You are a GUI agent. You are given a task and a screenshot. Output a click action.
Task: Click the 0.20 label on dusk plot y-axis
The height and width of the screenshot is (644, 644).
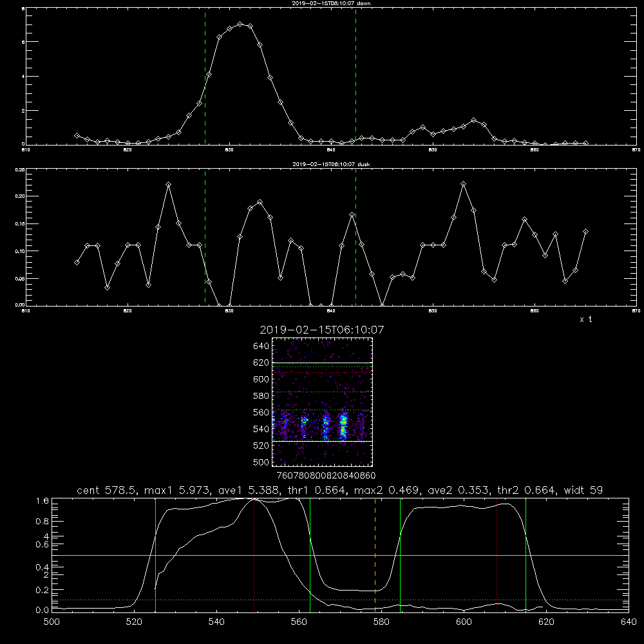point(20,196)
